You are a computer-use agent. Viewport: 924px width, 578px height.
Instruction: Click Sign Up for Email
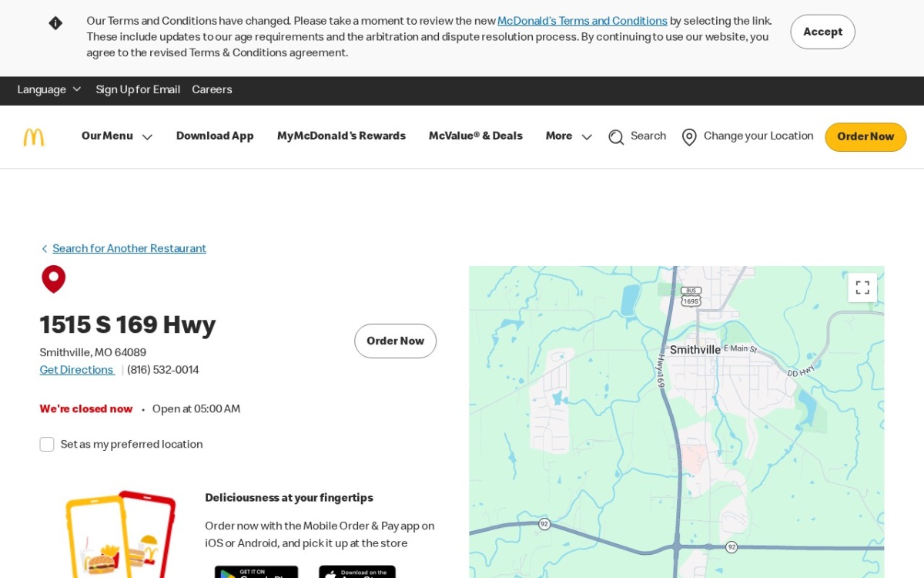tap(138, 90)
